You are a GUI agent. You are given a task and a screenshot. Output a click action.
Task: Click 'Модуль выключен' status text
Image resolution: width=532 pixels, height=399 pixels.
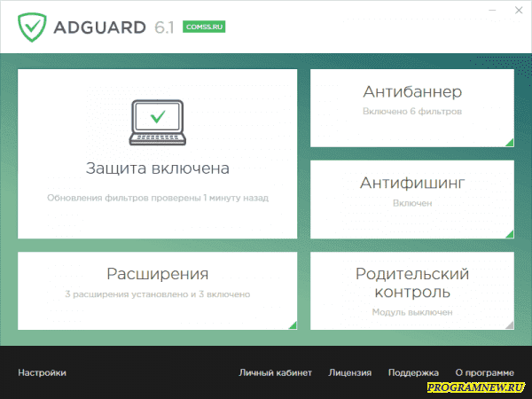coord(412,312)
